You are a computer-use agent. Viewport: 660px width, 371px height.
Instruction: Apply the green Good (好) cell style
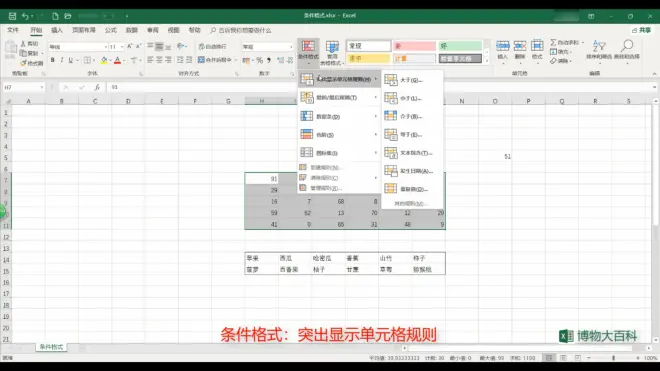[460, 46]
